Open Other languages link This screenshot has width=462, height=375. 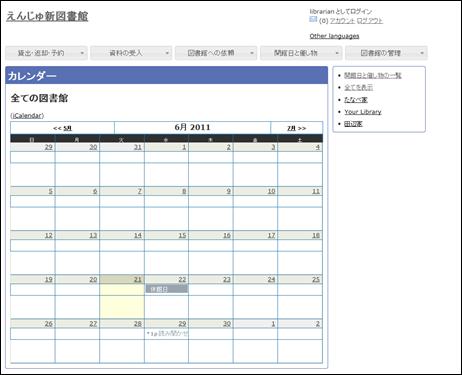[x=334, y=36]
